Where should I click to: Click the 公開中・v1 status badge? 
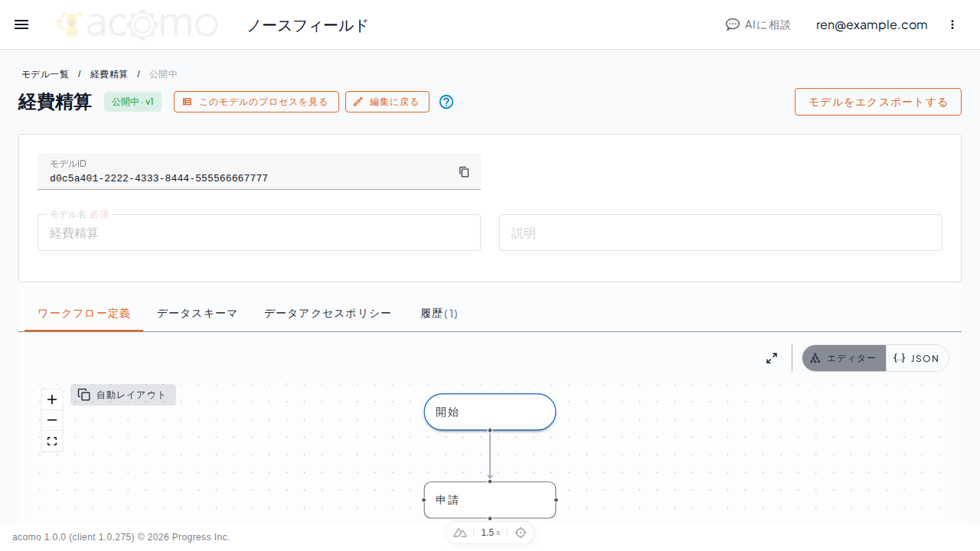(132, 102)
